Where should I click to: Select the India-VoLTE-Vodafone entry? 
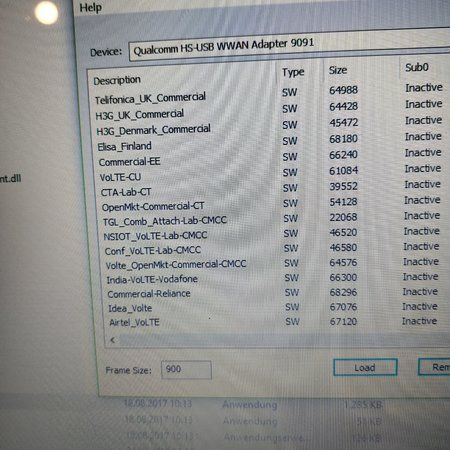pyautogui.click(x=152, y=279)
